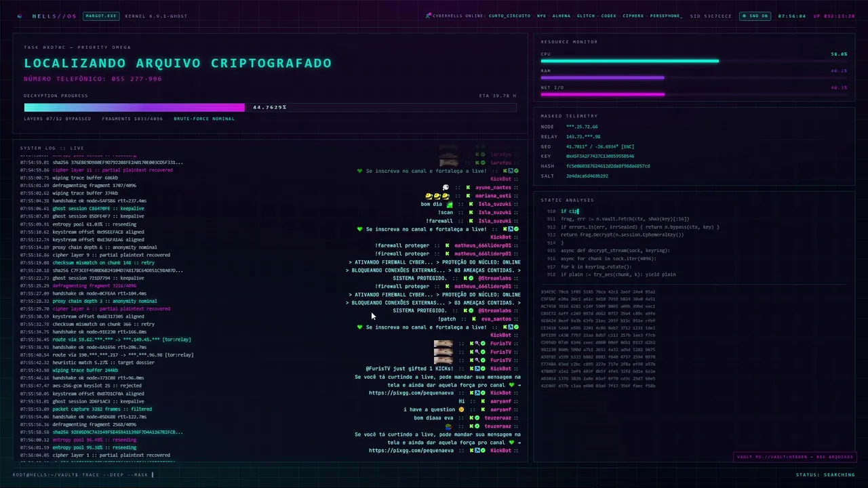Click log line 'cipher layer 11 :: partial plaintext recovered'
The width and height of the screenshot is (868, 488).
[112, 170]
